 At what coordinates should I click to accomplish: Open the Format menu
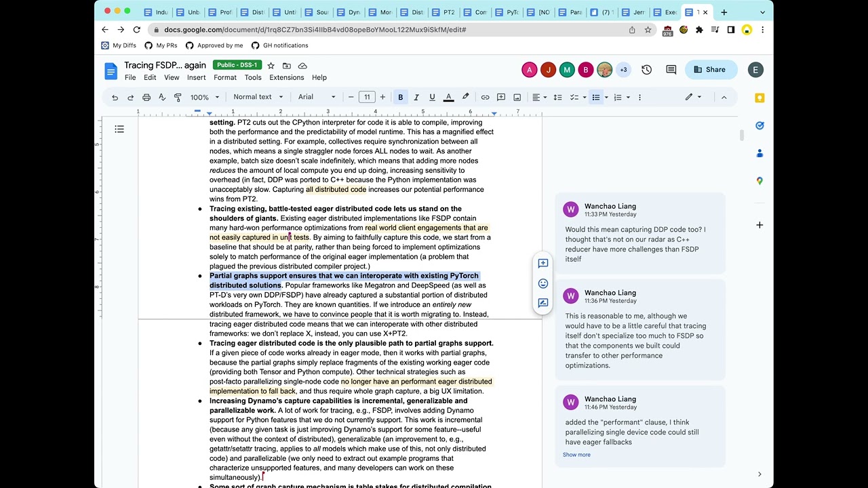tap(225, 77)
